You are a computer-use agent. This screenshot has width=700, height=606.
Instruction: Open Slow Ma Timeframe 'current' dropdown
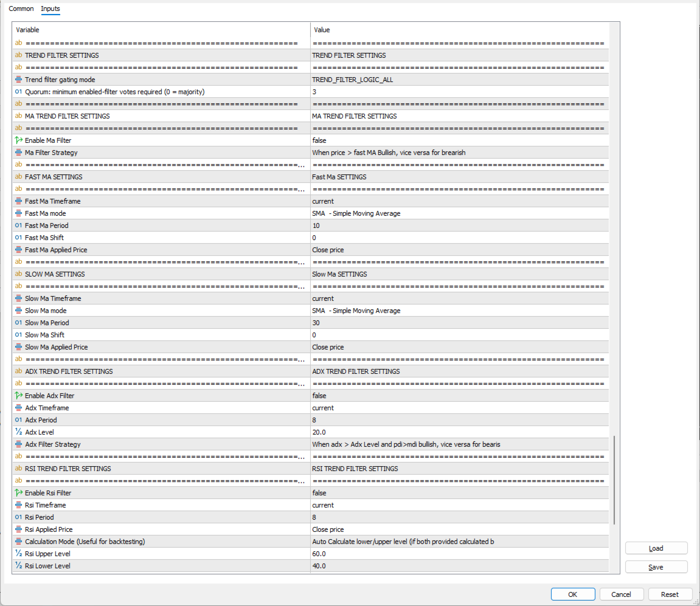pos(459,298)
